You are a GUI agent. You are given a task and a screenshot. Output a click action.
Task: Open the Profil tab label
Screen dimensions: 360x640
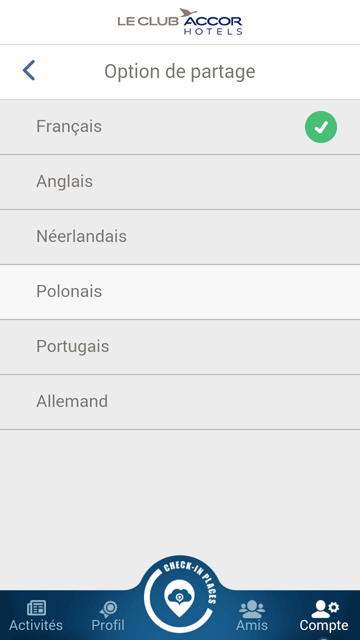(108, 625)
